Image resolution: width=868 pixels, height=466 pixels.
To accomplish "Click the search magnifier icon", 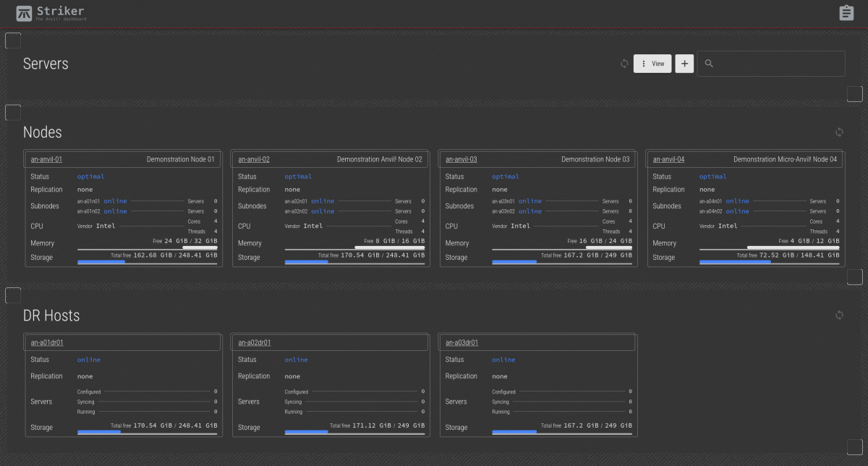I will tap(709, 64).
